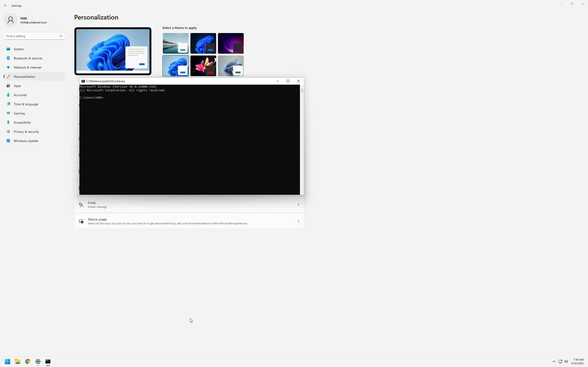This screenshot has width=588, height=367.
Task: Apply the purple glow dark theme
Action: click(231, 43)
